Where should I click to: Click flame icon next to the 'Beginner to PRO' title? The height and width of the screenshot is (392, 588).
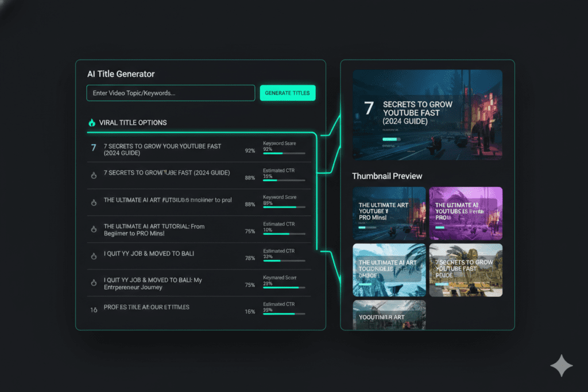[94, 229]
